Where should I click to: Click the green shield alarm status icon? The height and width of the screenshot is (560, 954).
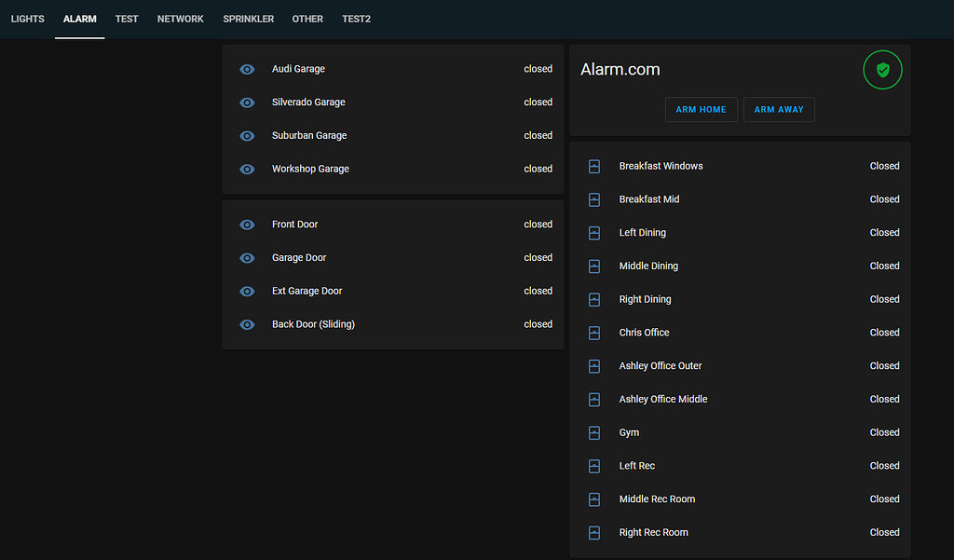pyautogui.click(x=882, y=70)
